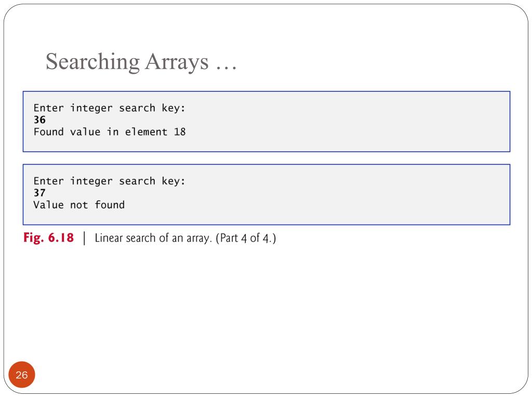Click the bold input value 36

click(39, 119)
